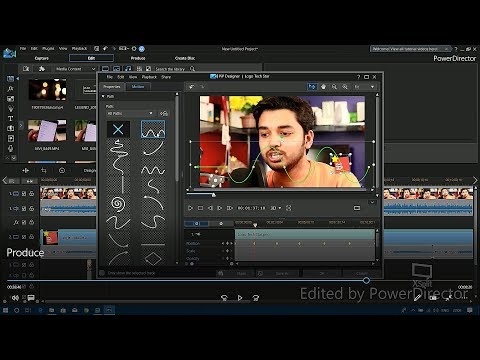The width and height of the screenshot is (480, 360).
Task: Select the pointer tool in PiP Designer
Action: point(312,87)
